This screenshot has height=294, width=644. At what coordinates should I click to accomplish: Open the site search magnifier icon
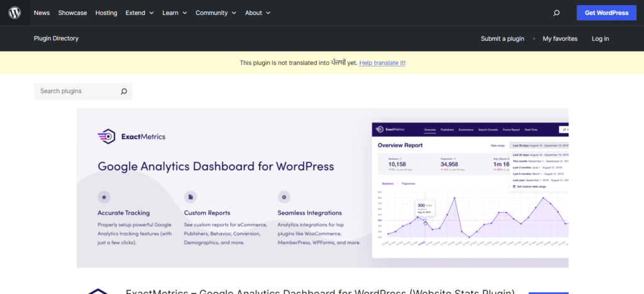(x=556, y=13)
